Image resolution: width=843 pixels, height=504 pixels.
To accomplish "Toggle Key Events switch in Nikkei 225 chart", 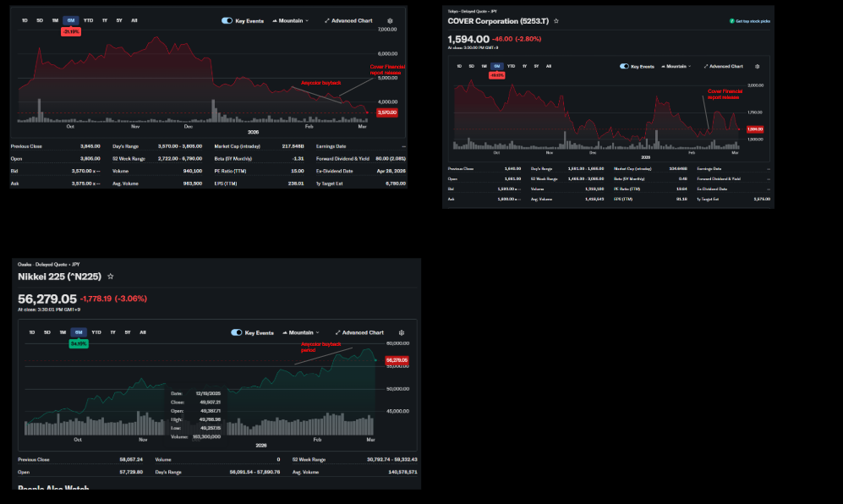I will coord(237,332).
